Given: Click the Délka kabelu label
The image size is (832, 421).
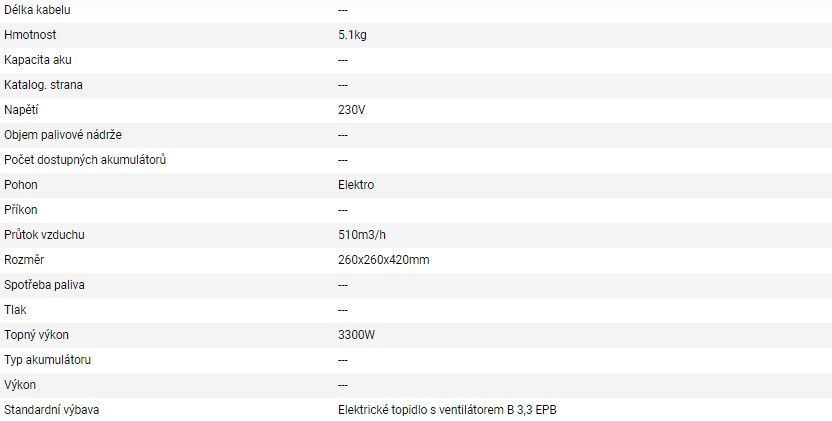Looking at the screenshot, I should tap(37, 10).
